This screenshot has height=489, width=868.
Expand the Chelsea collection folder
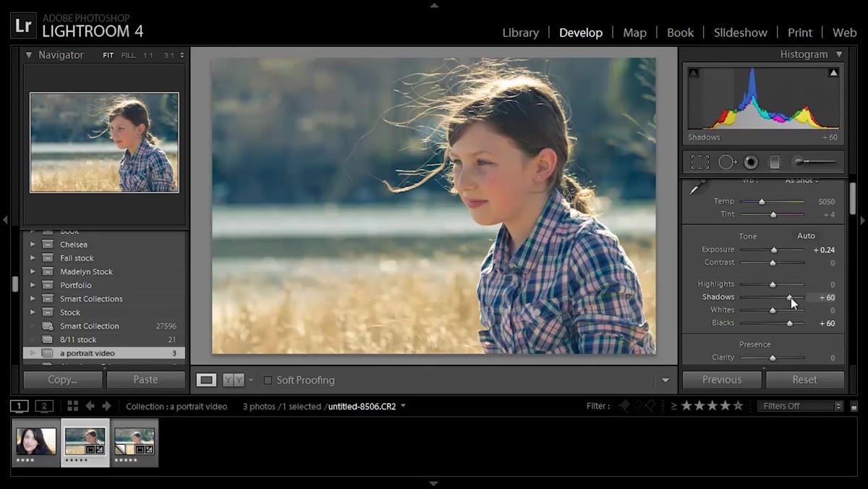pyautogui.click(x=33, y=244)
